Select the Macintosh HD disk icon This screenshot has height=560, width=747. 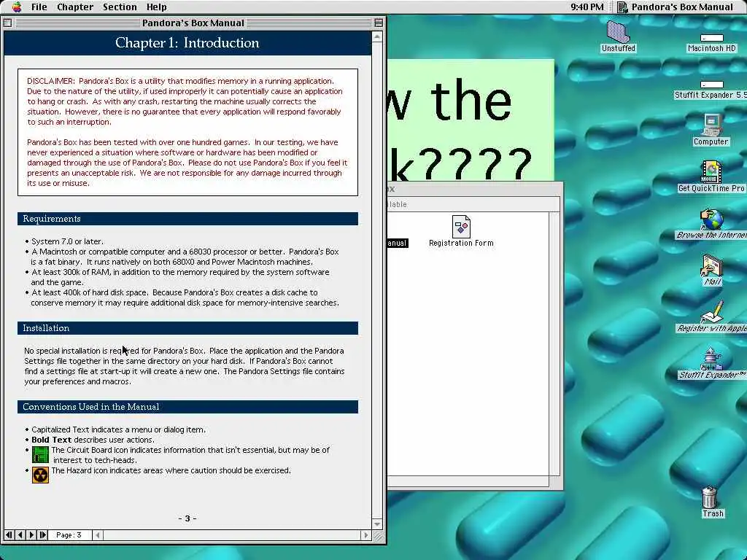[x=712, y=38]
